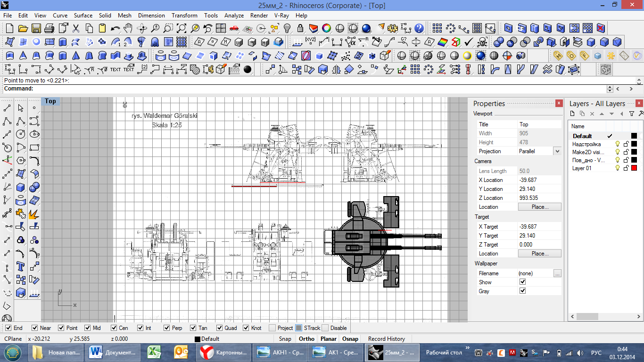Toggle the Perp osnap checkbox

click(166, 328)
